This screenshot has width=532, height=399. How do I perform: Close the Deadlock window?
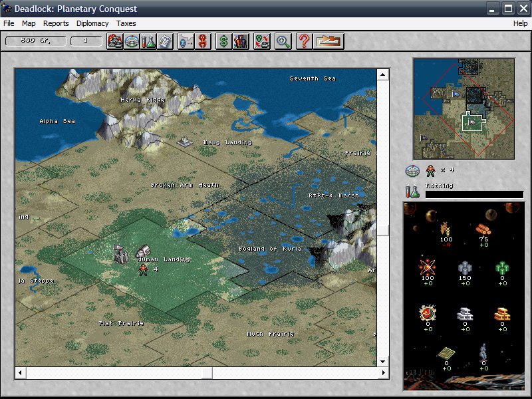pos(523,9)
